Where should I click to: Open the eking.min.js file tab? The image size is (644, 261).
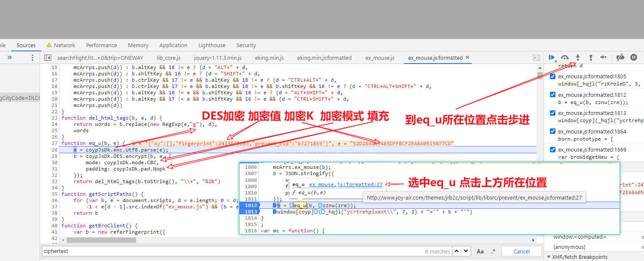(269, 58)
